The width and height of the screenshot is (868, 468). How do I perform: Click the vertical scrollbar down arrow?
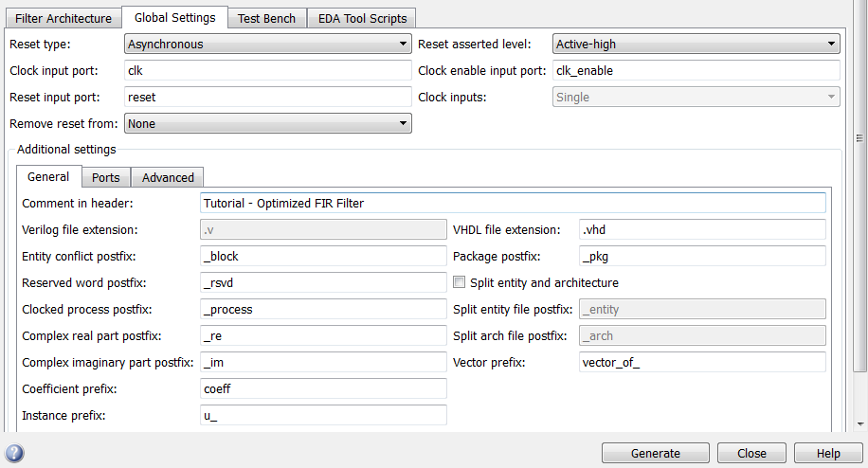(860, 423)
